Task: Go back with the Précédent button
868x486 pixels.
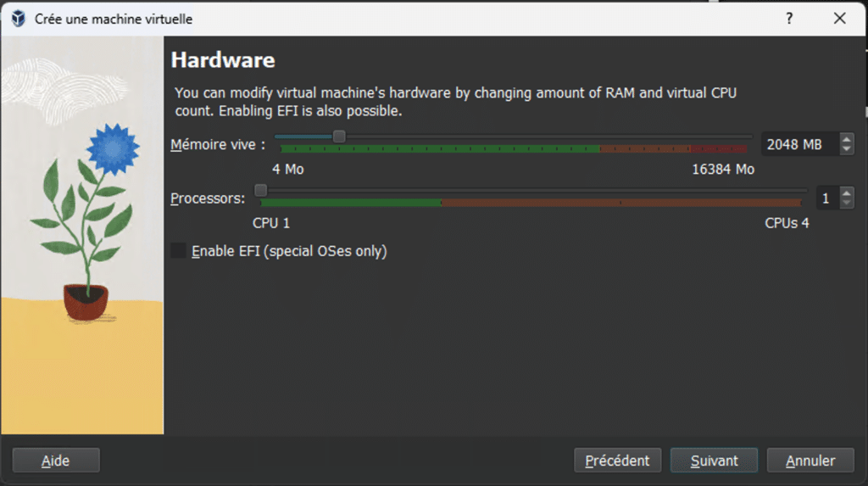Action: [617, 461]
